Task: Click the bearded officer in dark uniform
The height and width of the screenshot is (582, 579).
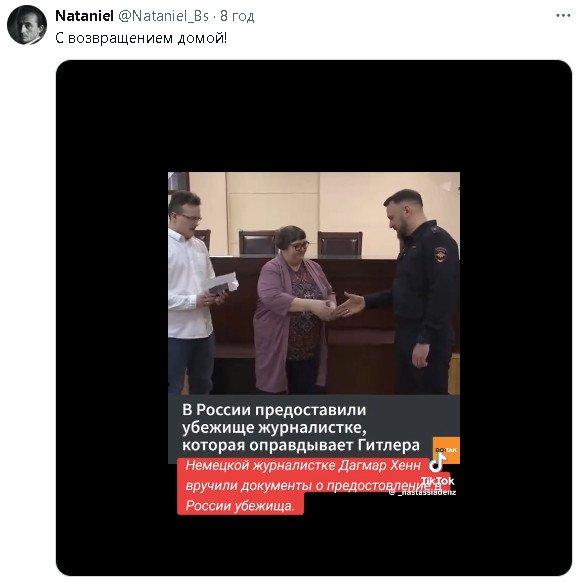Action: (x=416, y=292)
